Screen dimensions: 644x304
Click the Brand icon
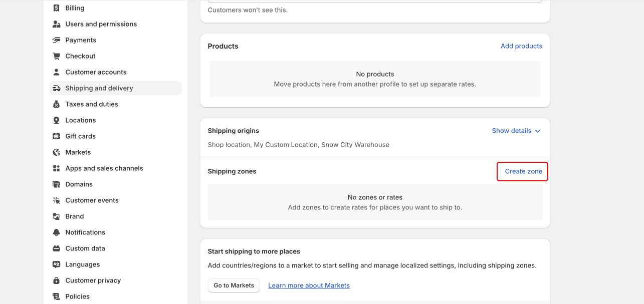pyautogui.click(x=57, y=216)
